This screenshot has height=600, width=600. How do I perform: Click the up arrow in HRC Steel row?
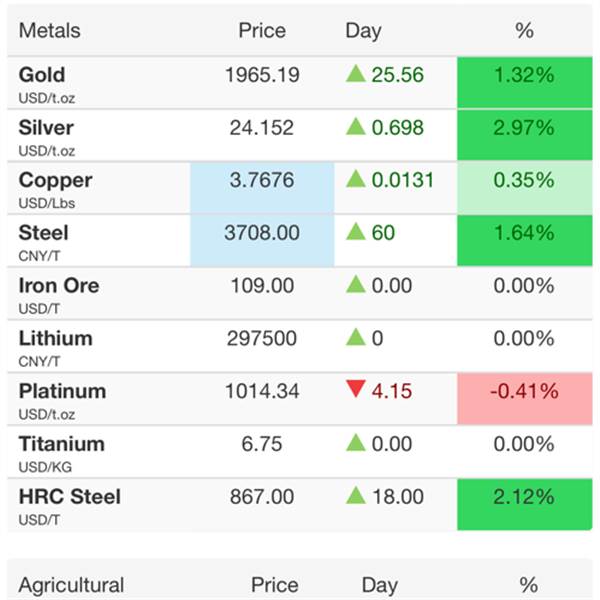pyautogui.click(x=355, y=496)
